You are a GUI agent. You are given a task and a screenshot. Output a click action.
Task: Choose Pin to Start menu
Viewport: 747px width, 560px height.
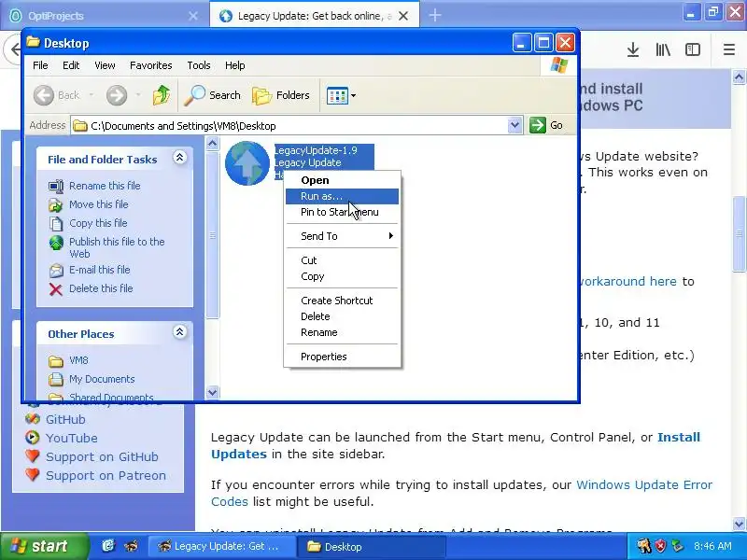click(x=342, y=212)
